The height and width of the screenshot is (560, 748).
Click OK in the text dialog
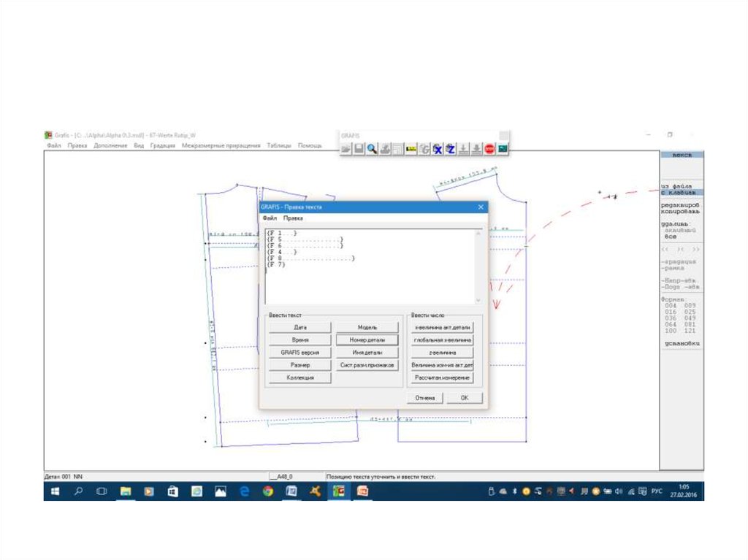(465, 398)
